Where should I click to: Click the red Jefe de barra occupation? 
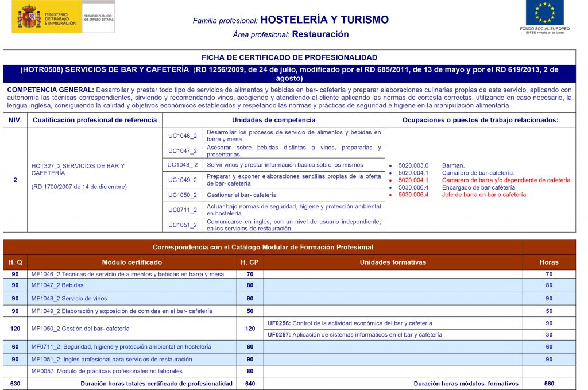coord(483,195)
